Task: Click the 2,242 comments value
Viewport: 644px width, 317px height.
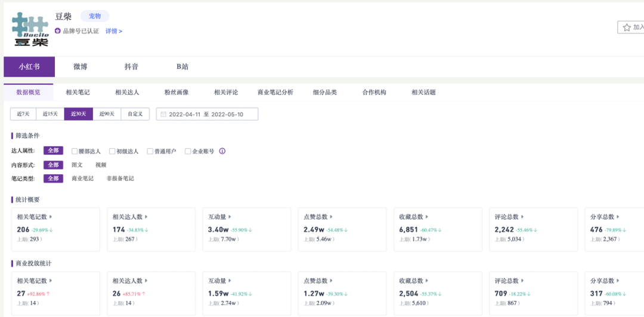Action: coord(504,229)
